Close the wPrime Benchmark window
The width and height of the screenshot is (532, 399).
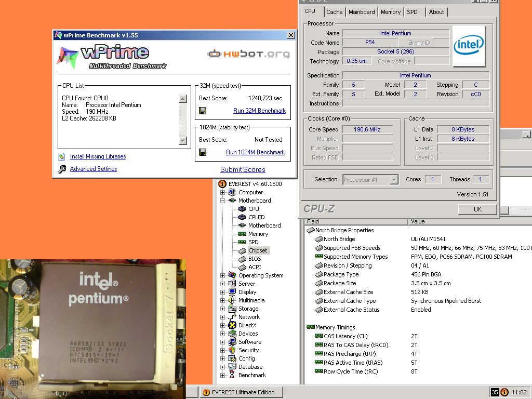click(291, 35)
